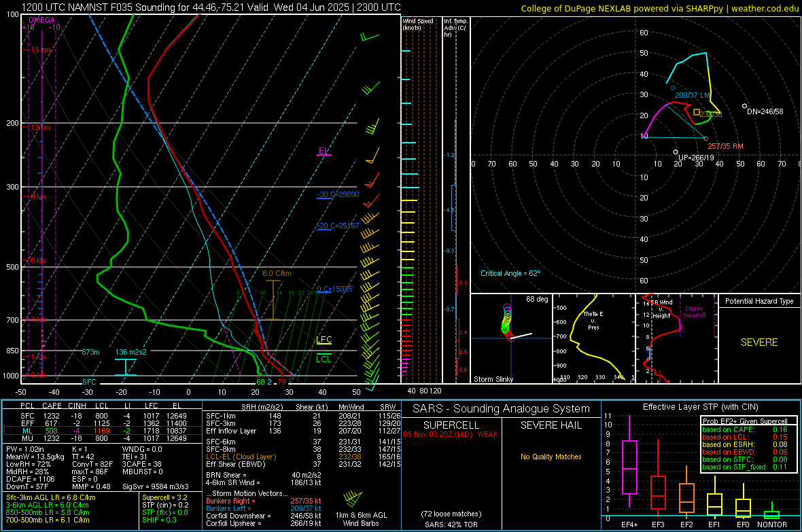Select the yellow LFC level label
802x532 pixels.
[x=324, y=340]
